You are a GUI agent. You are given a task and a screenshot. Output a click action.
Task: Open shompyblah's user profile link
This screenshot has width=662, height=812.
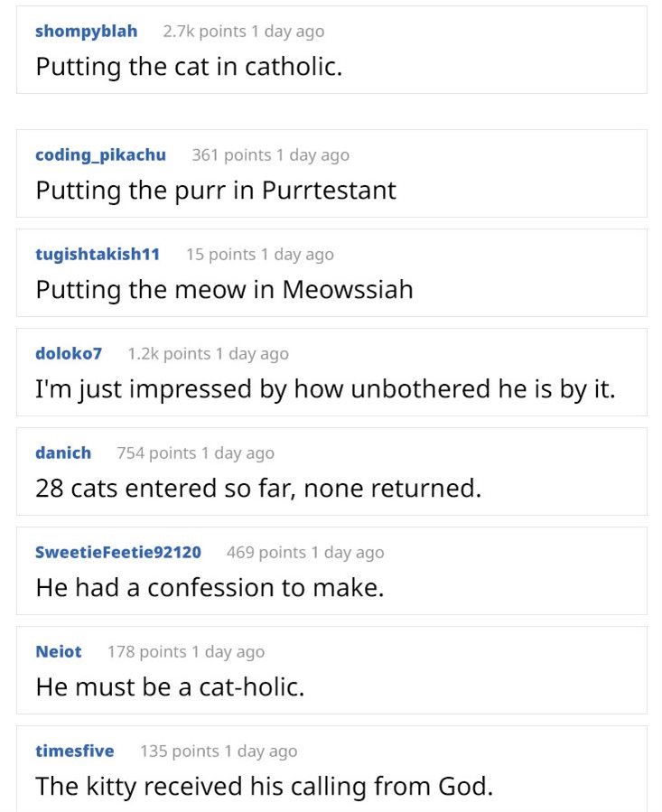(87, 32)
